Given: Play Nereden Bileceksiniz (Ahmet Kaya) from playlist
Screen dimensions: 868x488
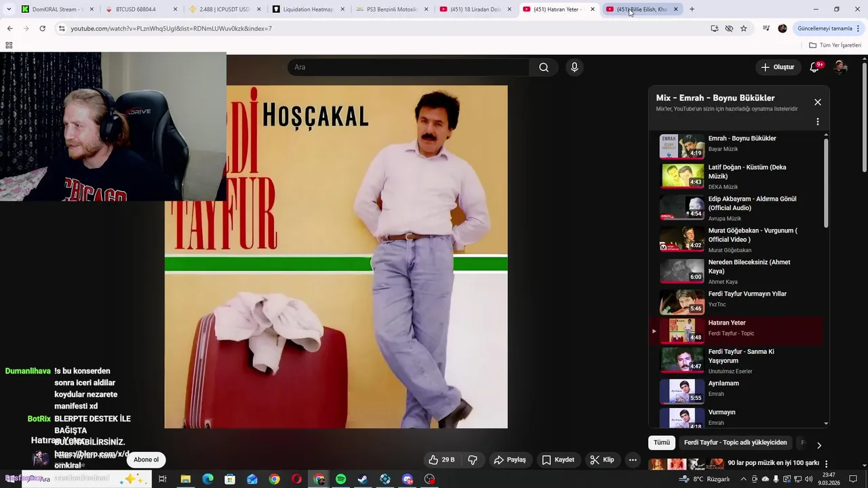Looking at the screenshot, I should 736,272.
